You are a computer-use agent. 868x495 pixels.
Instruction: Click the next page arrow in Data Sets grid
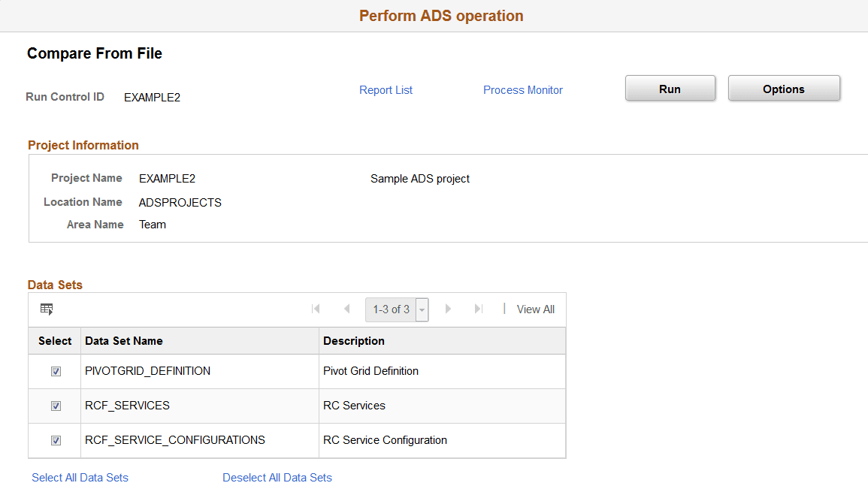[x=448, y=309]
